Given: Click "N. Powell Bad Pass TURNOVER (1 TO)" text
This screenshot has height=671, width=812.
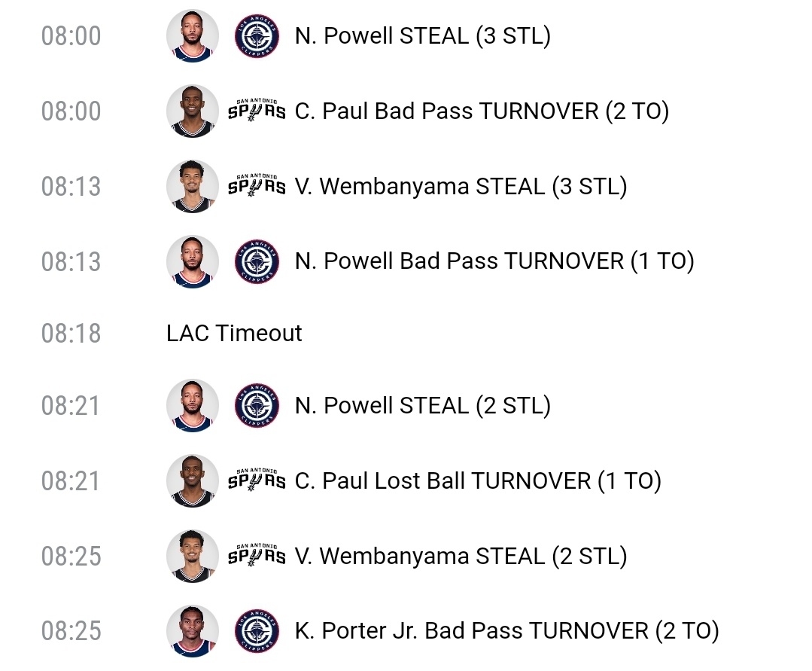Looking at the screenshot, I should click(x=494, y=261).
